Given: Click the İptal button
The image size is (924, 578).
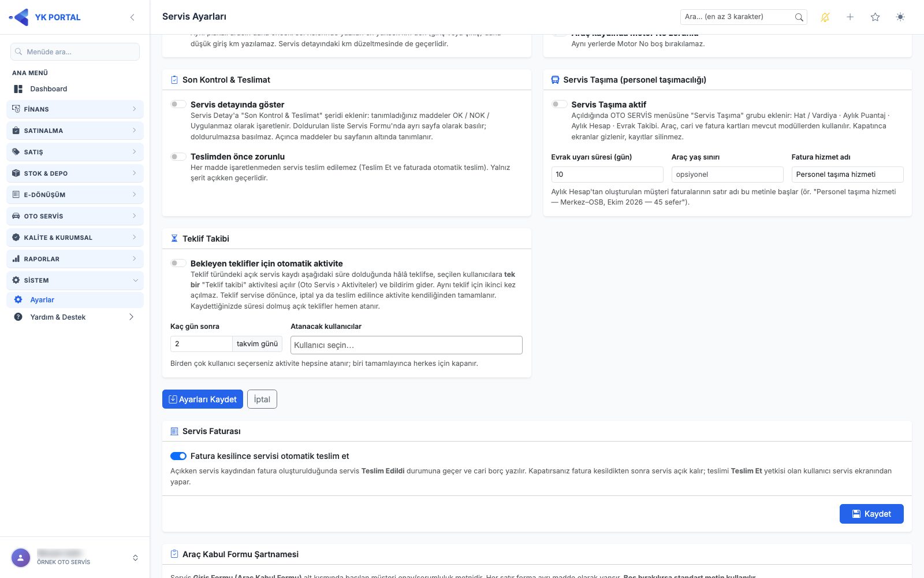Looking at the screenshot, I should click(x=262, y=399).
